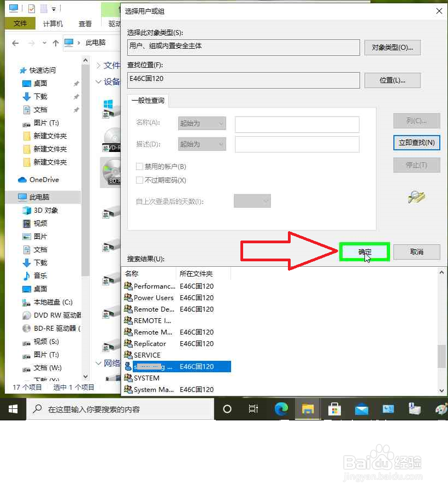Click the 立即查找(N) search button
This screenshot has width=448, height=492.
tap(416, 143)
